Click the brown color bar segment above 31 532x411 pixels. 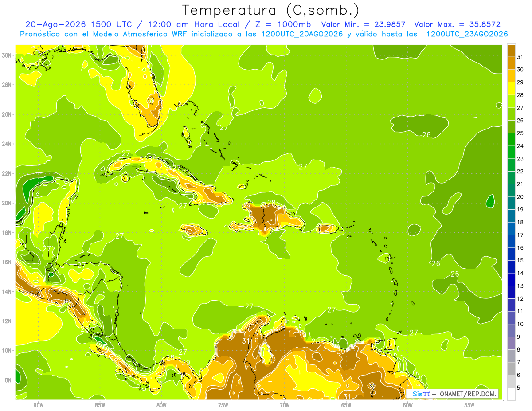(x=511, y=51)
